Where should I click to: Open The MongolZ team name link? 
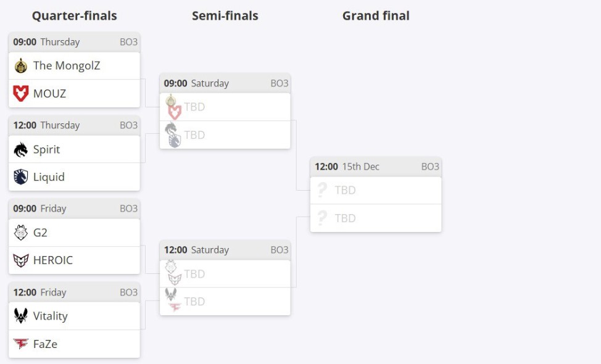(66, 65)
